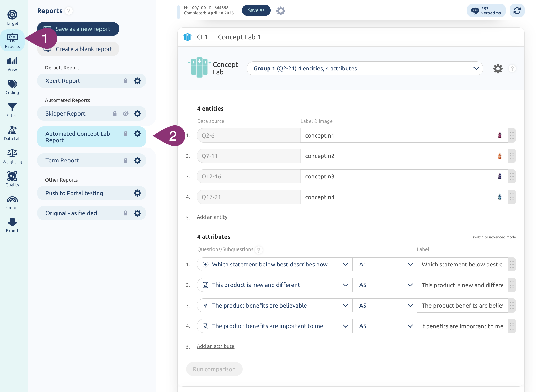Click the concept n3 bottle thumbnail

(500, 176)
